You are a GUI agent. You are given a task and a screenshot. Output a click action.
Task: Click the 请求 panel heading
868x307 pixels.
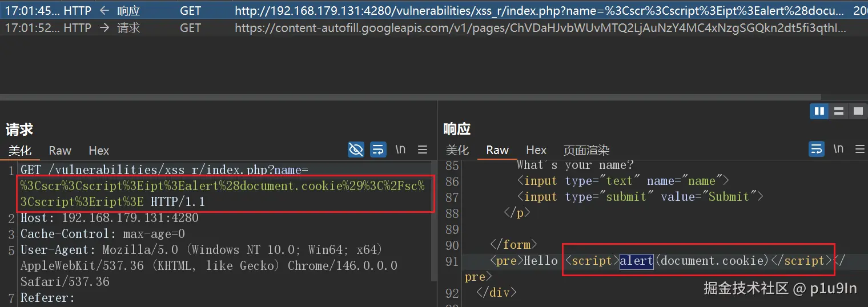[x=19, y=130]
